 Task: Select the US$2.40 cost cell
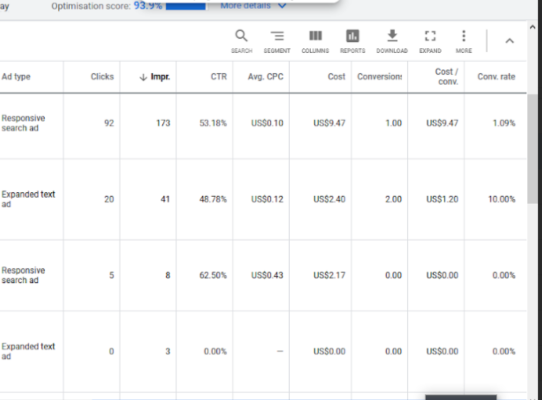[x=329, y=199]
